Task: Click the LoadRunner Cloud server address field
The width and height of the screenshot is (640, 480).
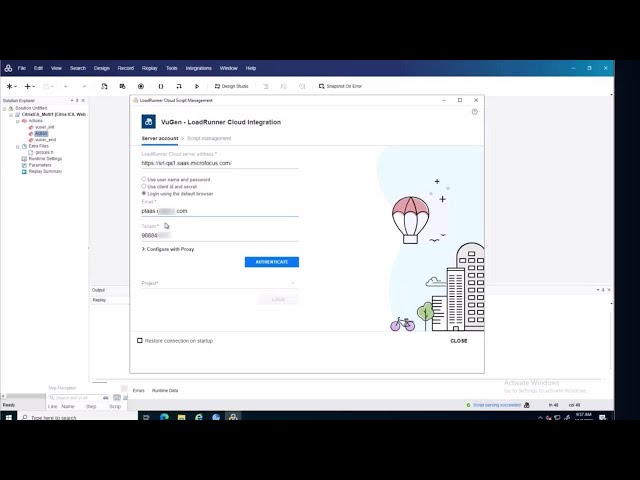Action: 220,163
